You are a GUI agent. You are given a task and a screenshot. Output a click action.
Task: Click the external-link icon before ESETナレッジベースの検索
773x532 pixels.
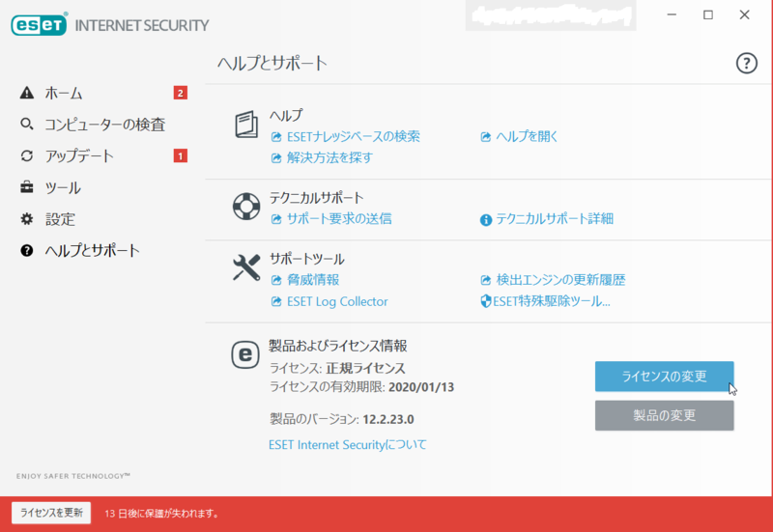point(276,137)
